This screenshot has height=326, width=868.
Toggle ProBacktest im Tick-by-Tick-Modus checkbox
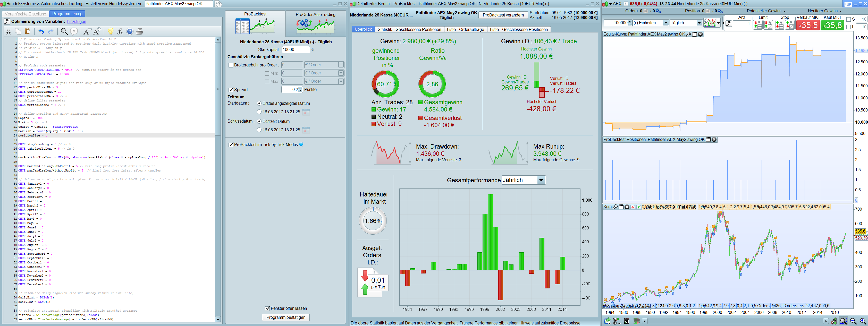231,145
